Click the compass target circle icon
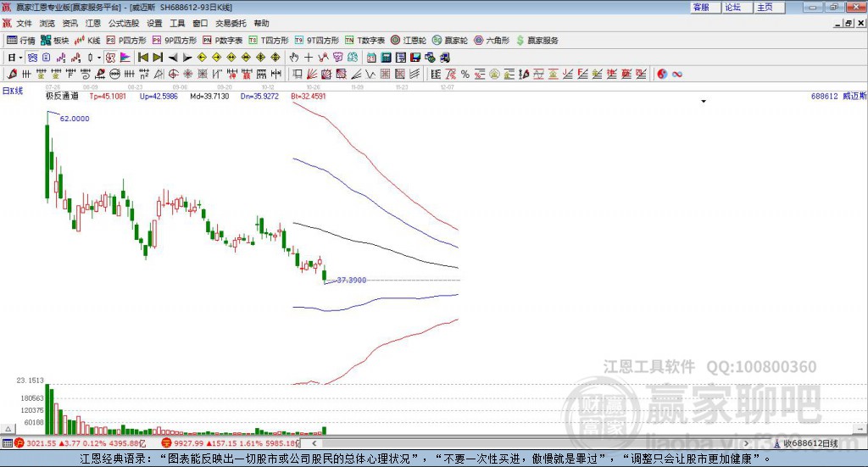This screenshot has width=868, height=467. tap(173, 74)
